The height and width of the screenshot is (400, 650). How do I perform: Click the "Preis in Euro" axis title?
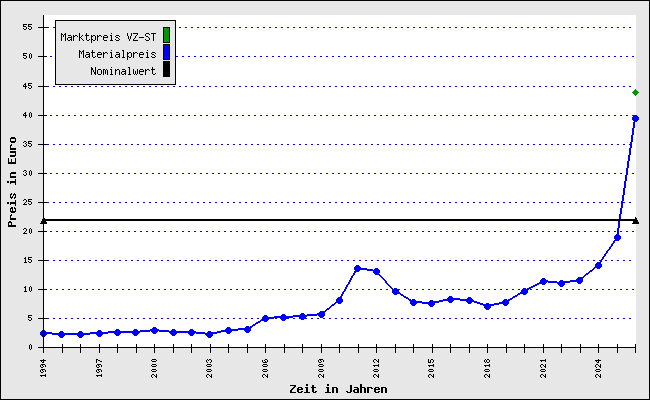(13, 182)
